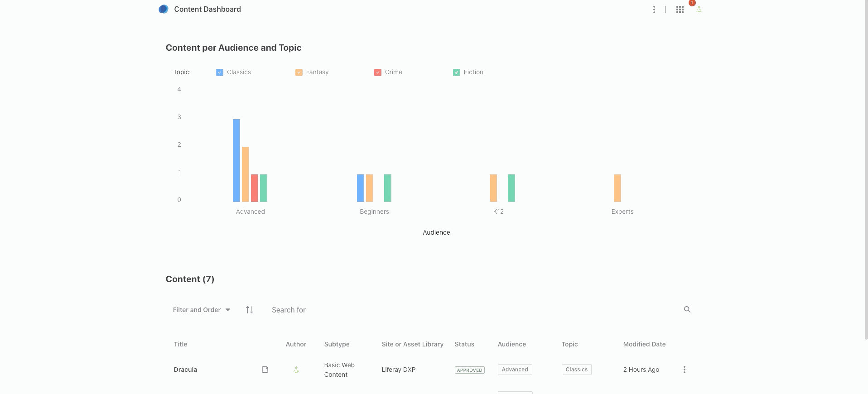Click the Dracula web content document icon

click(265, 370)
